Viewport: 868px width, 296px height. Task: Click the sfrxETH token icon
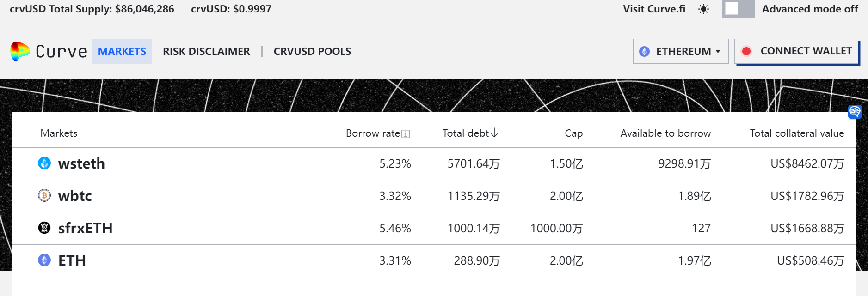44,228
